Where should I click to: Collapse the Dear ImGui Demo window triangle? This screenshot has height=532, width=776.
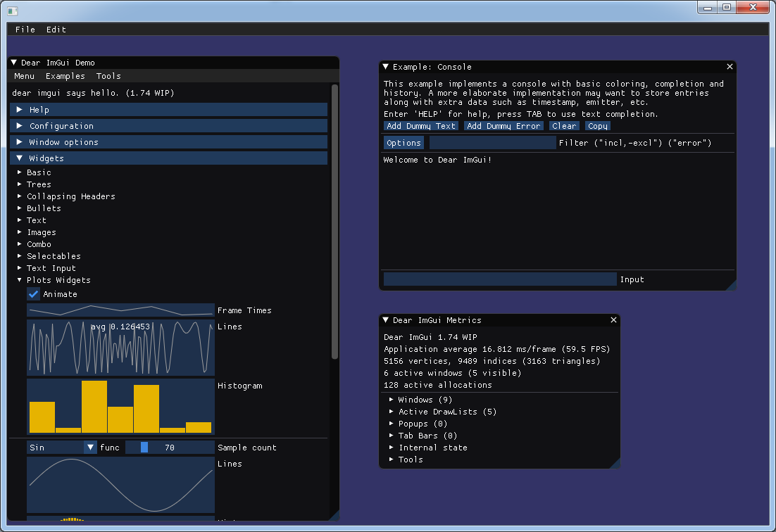coord(14,63)
